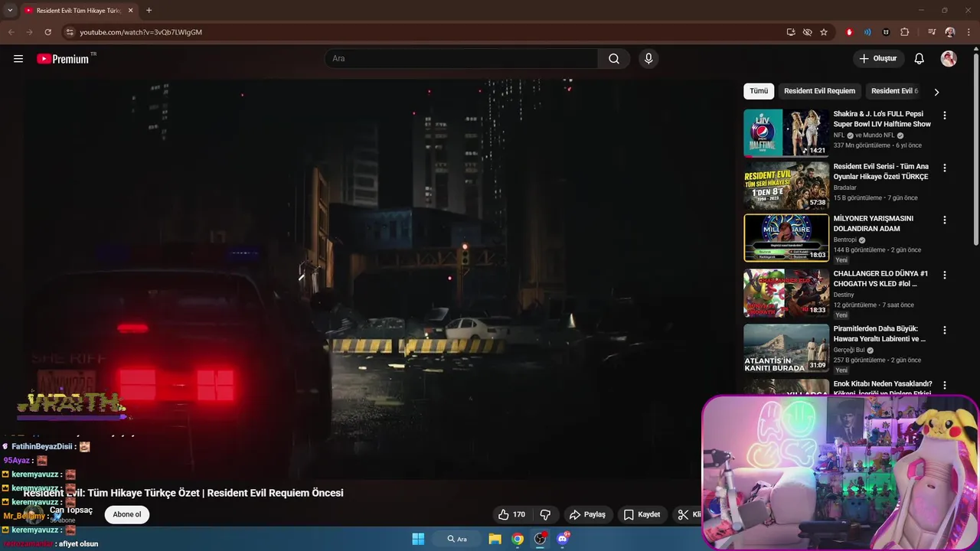Click the video title text

tap(183, 493)
